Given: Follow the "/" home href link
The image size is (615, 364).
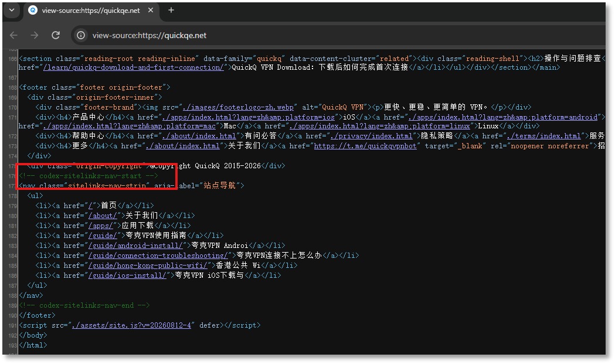Looking at the screenshot, I should [x=90, y=206].
